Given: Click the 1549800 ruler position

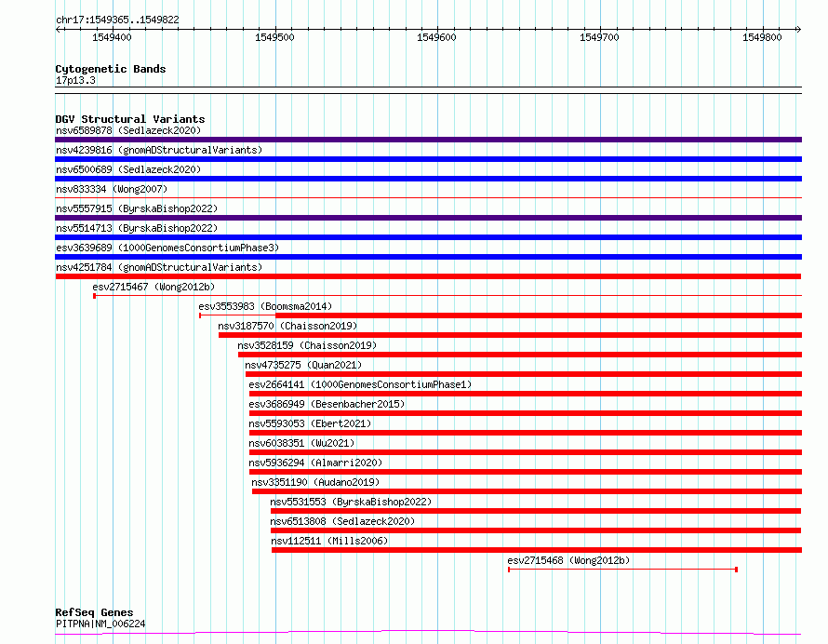Looking at the screenshot, I should tap(762, 37).
